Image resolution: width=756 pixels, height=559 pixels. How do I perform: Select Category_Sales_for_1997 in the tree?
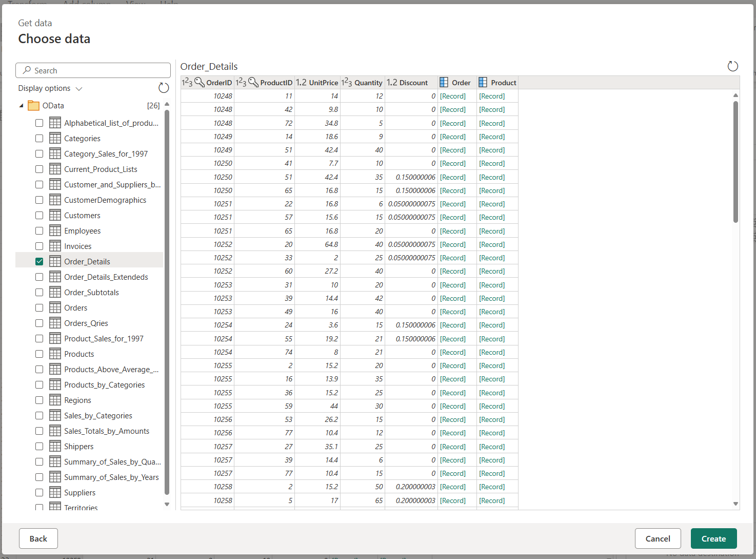[106, 153]
